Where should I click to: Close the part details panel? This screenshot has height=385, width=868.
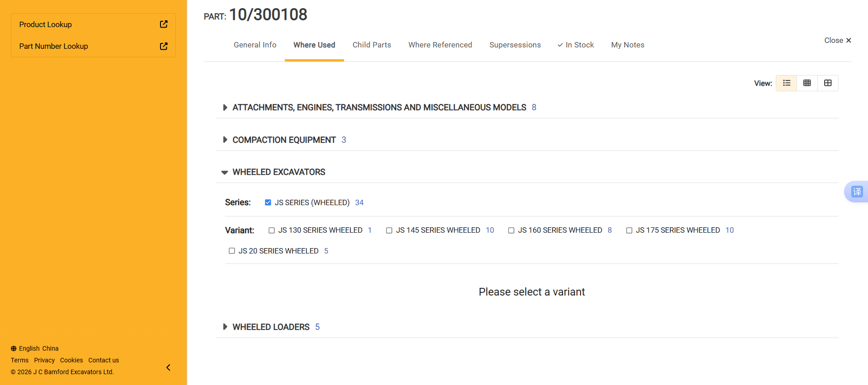coord(837,40)
